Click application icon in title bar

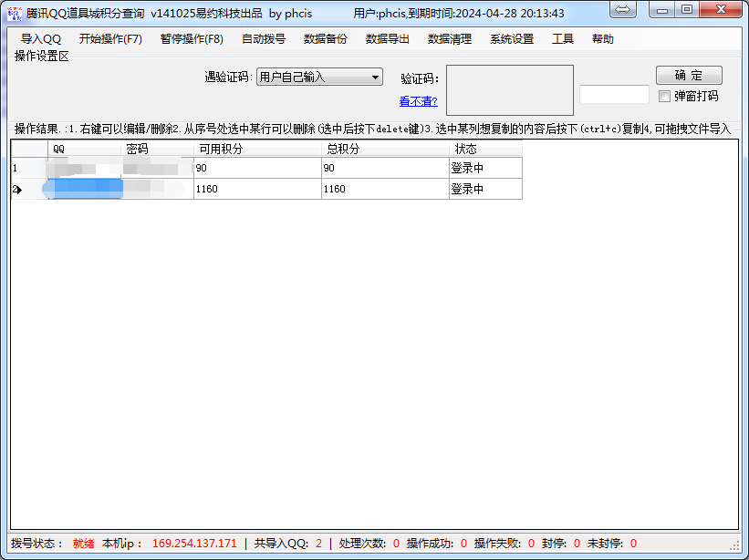pos(14,13)
